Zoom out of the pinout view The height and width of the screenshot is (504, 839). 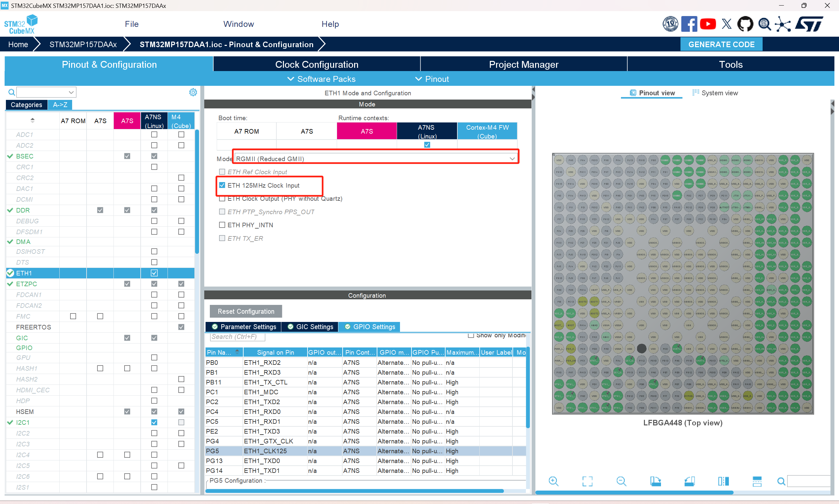(621, 481)
